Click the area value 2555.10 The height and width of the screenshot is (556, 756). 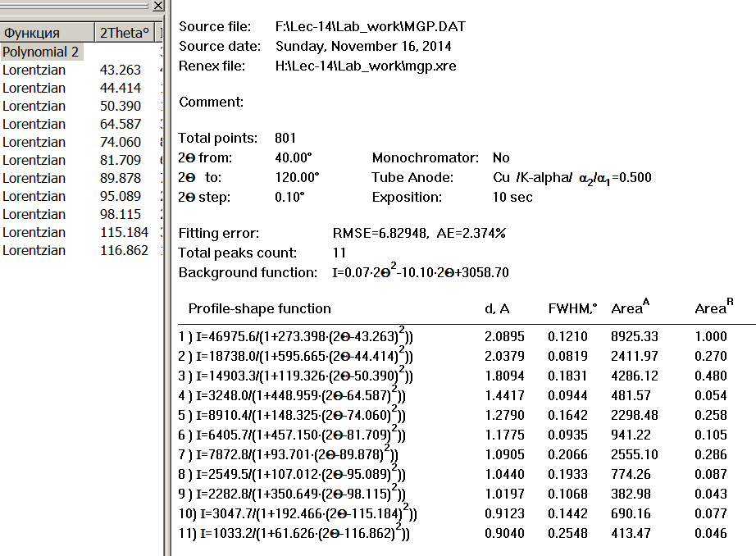(x=635, y=455)
